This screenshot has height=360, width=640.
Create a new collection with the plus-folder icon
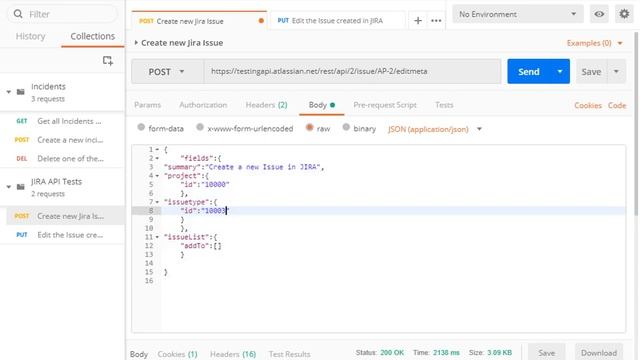coord(108,61)
